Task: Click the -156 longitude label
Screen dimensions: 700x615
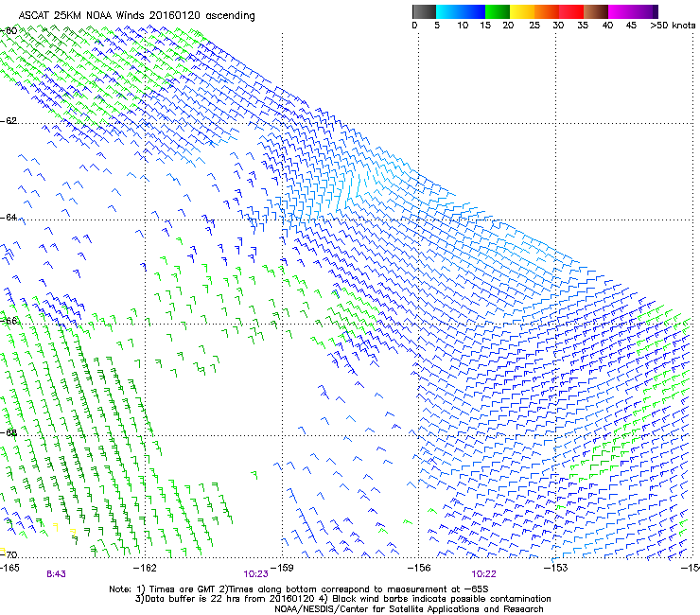Action: (x=419, y=568)
